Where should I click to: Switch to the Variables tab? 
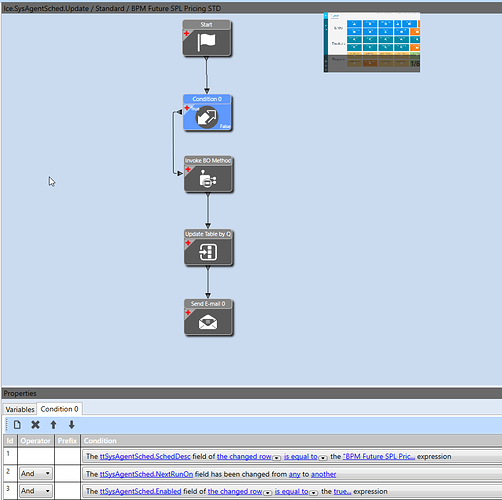(x=20, y=409)
